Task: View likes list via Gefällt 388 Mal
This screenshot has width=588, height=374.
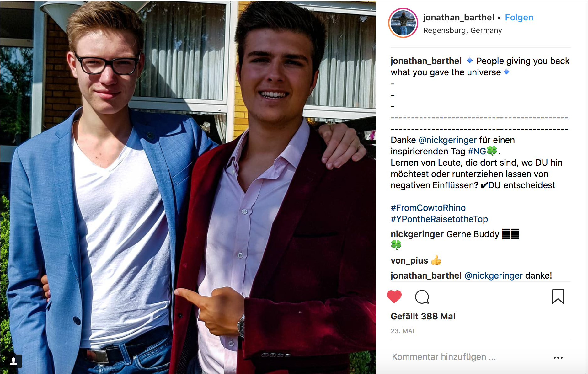Action: [x=423, y=316]
